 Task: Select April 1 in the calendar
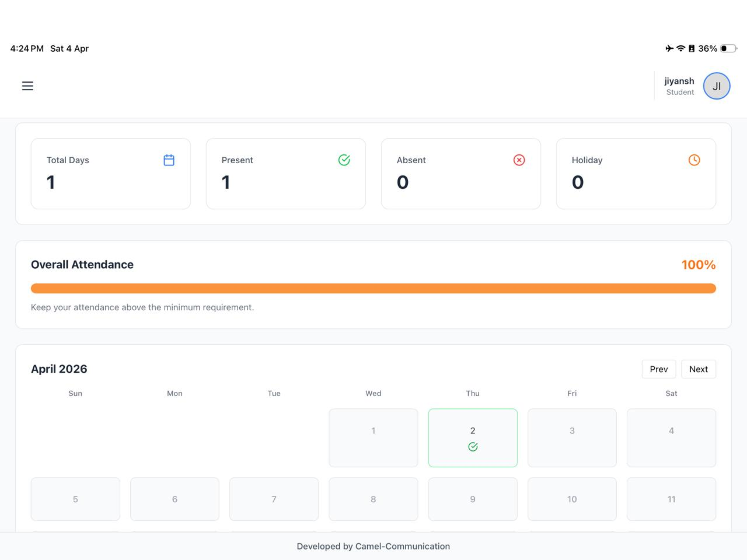click(x=373, y=438)
